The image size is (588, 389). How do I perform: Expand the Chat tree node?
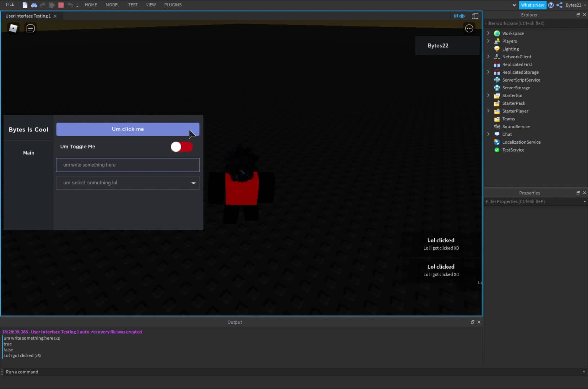[x=488, y=134]
